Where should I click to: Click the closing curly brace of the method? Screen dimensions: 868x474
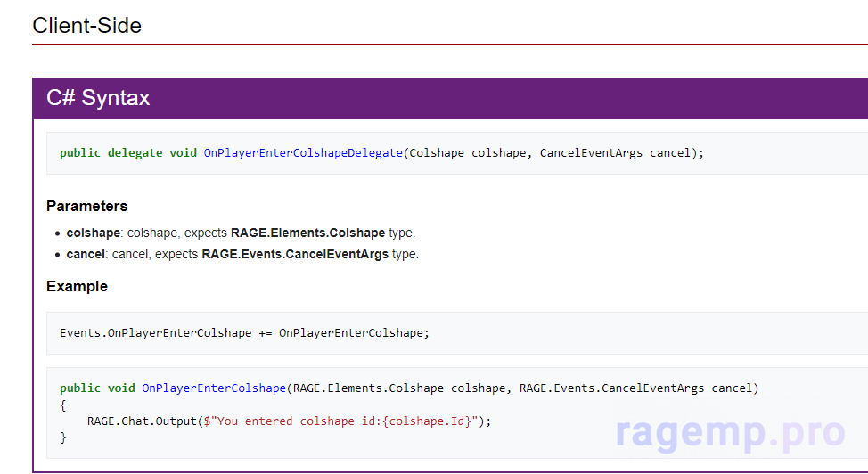63,437
